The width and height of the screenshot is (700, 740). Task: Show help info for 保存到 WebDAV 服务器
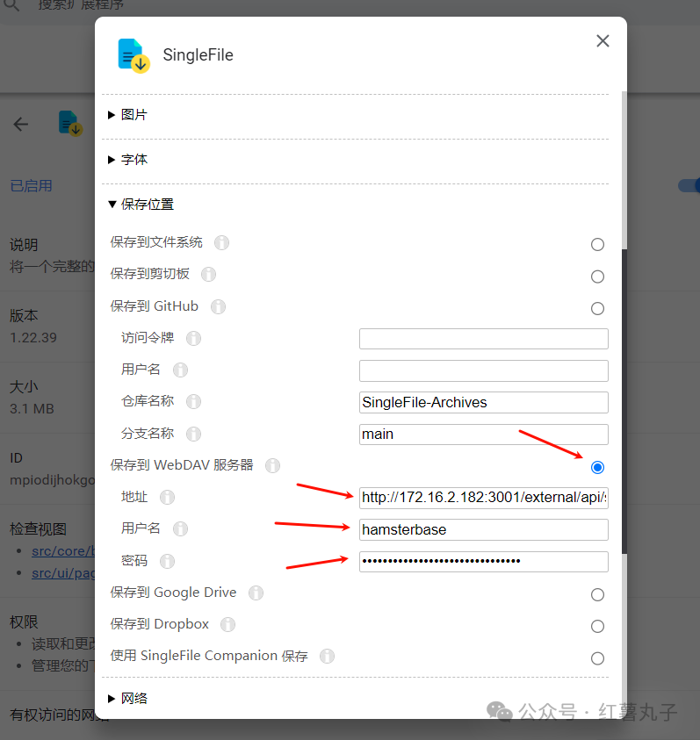[x=272, y=466]
